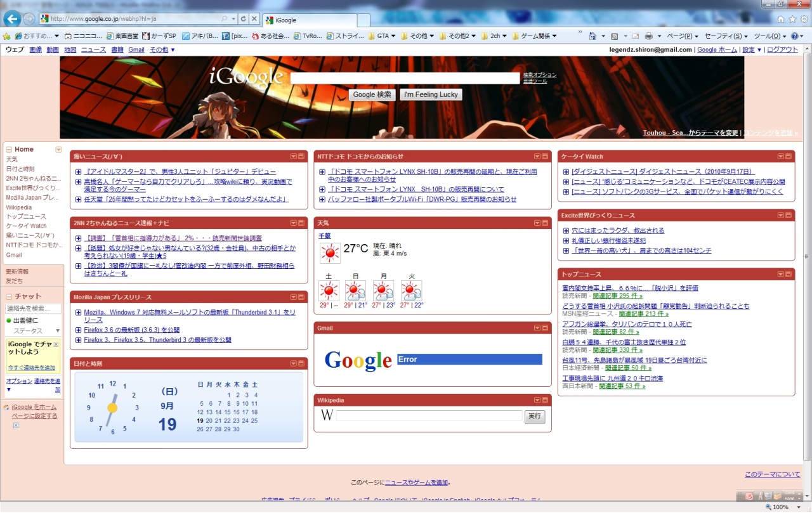
Task: Go back with the browser Back arrow
Action: tap(12, 19)
